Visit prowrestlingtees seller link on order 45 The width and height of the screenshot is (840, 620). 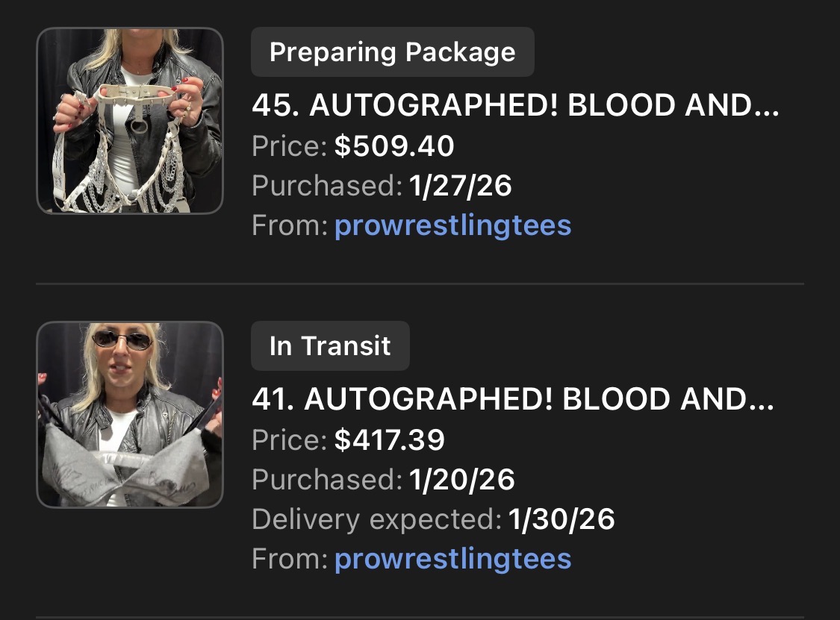click(452, 225)
